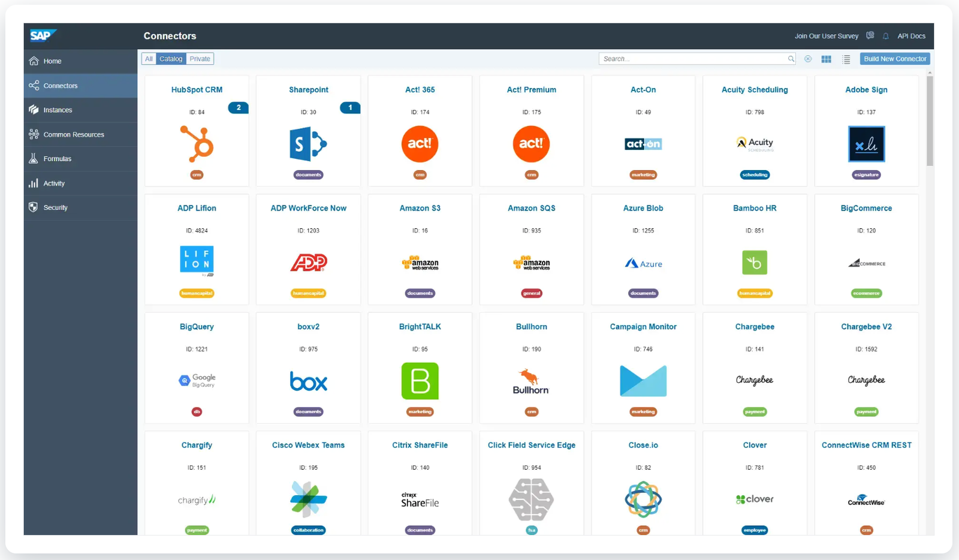The height and width of the screenshot is (560, 959).
Task: Open the HubSpot CRM connector logo
Action: coord(197,144)
